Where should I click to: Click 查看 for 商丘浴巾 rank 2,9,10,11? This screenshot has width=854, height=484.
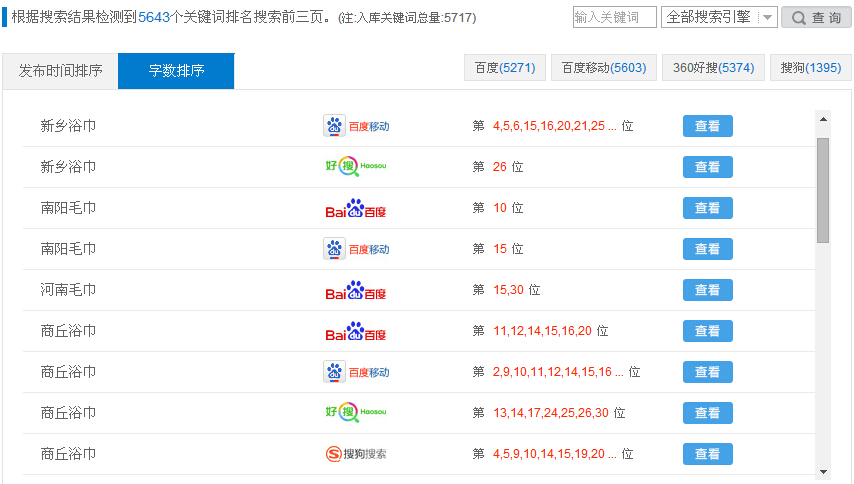tap(707, 372)
